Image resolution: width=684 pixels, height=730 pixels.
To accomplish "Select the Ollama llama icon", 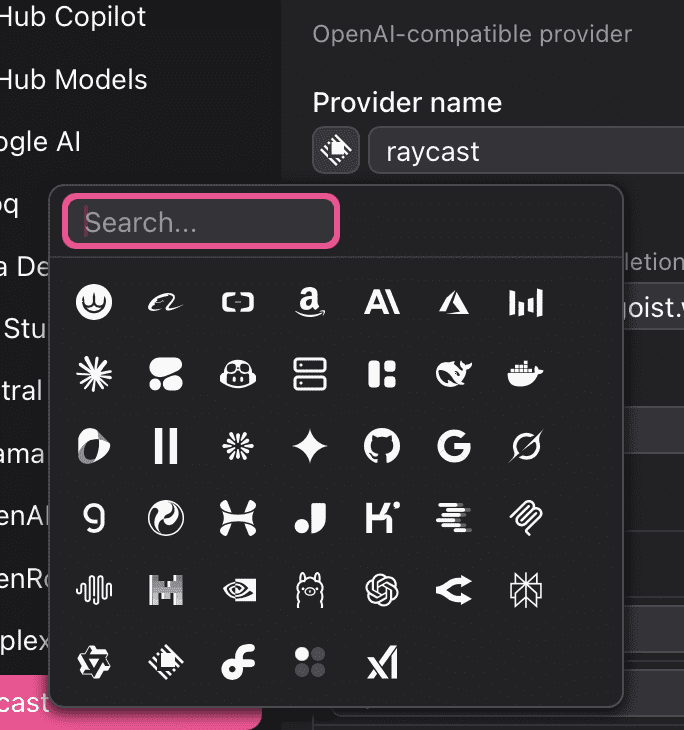I will pos(310,590).
